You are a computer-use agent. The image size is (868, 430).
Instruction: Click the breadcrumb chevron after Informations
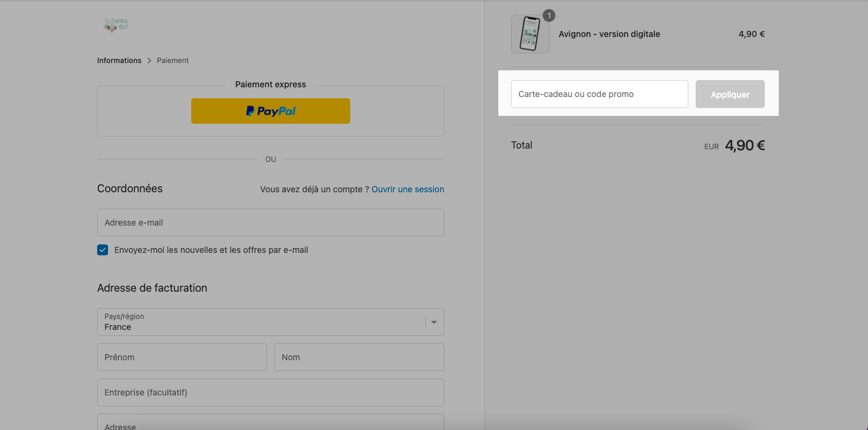[x=149, y=61]
